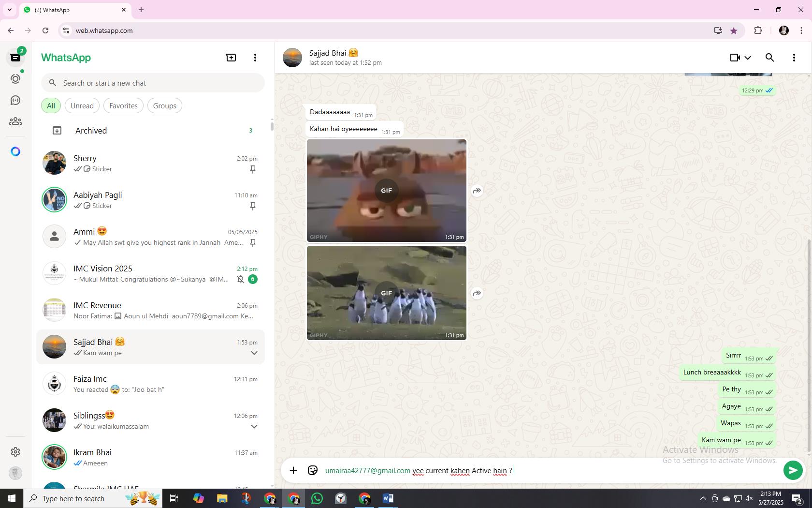The image size is (812, 508).
Task: Play the monster face GIF
Action: 386,191
